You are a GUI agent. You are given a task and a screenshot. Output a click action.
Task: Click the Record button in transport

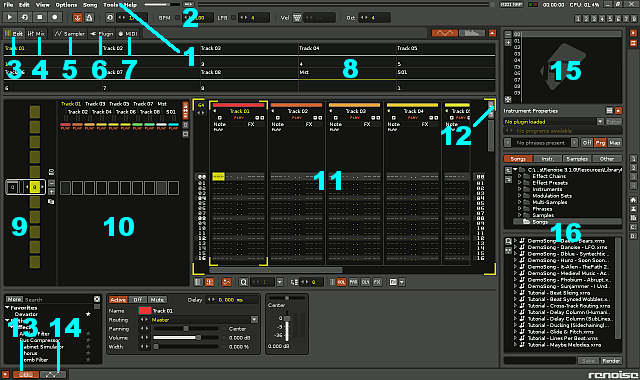(55, 17)
